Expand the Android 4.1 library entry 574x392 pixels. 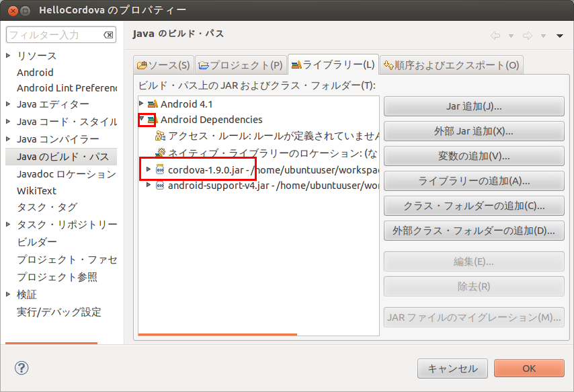141,104
